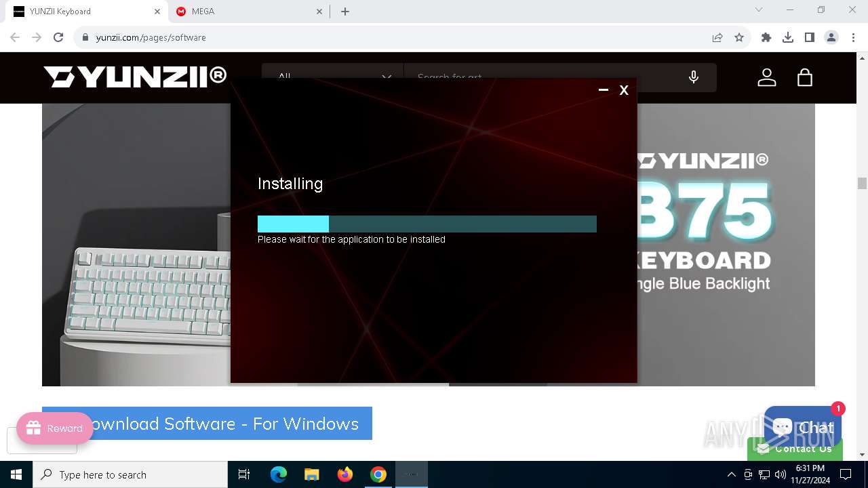Open Task View on the taskbar
The height and width of the screenshot is (488, 868).
point(244,474)
